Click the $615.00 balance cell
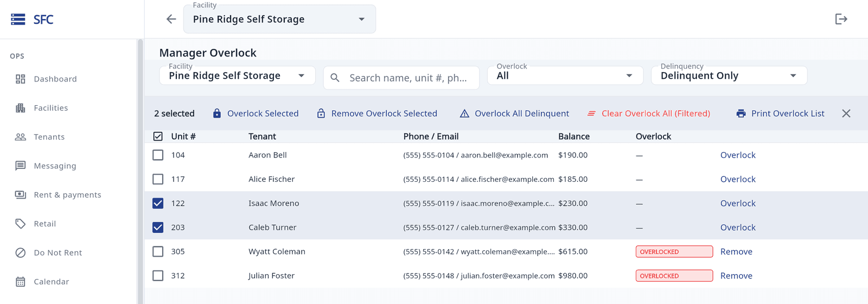This screenshot has width=868, height=304. coord(573,252)
